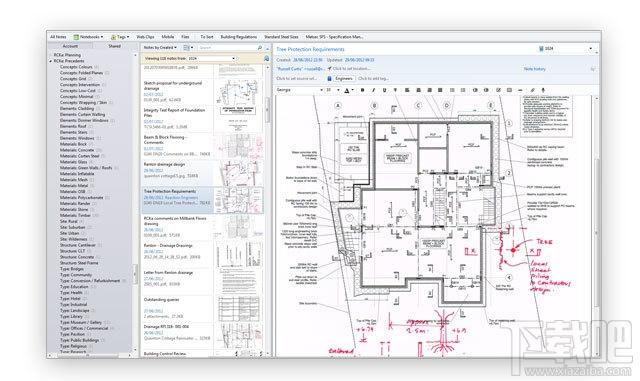Click the search magnifier icon
Viewport: 640px width, 381px height.
(x=260, y=48)
